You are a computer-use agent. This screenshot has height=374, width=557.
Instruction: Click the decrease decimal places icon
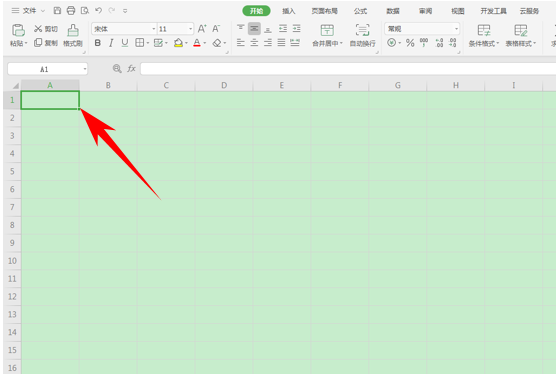coord(453,43)
